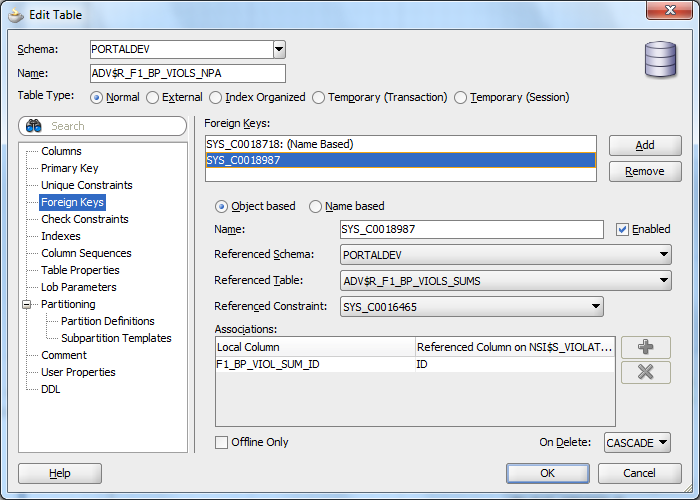The height and width of the screenshot is (500, 700).
Task: Select Normal table type
Action: (96, 97)
